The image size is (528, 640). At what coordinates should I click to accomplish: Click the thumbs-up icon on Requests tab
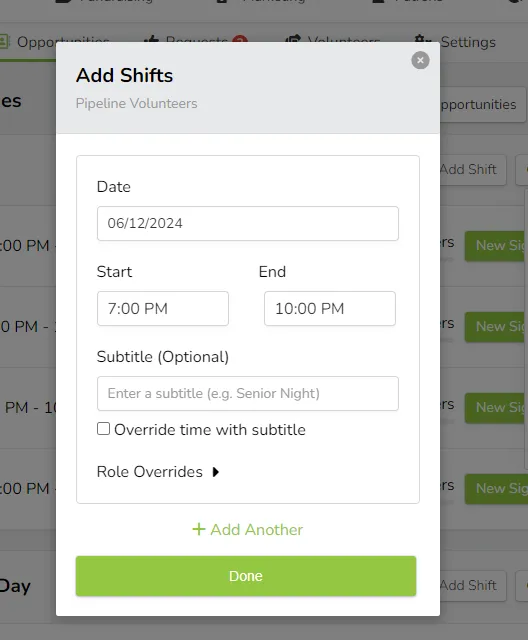pos(151,39)
